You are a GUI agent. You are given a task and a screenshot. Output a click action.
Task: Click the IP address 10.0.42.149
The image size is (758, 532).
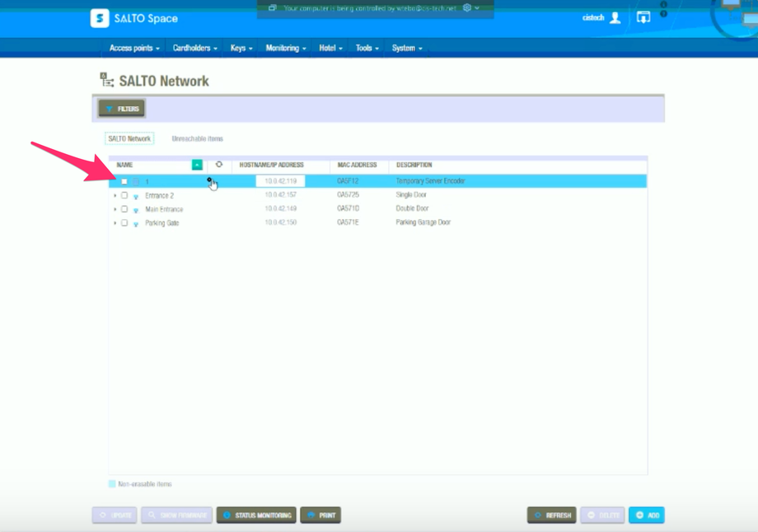click(x=280, y=208)
